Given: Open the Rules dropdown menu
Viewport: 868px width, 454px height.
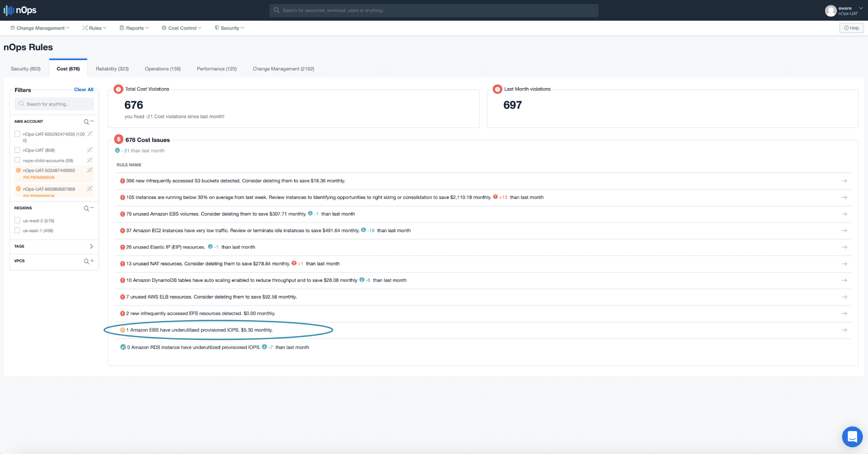Looking at the screenshot, I should tap(94, 28).
